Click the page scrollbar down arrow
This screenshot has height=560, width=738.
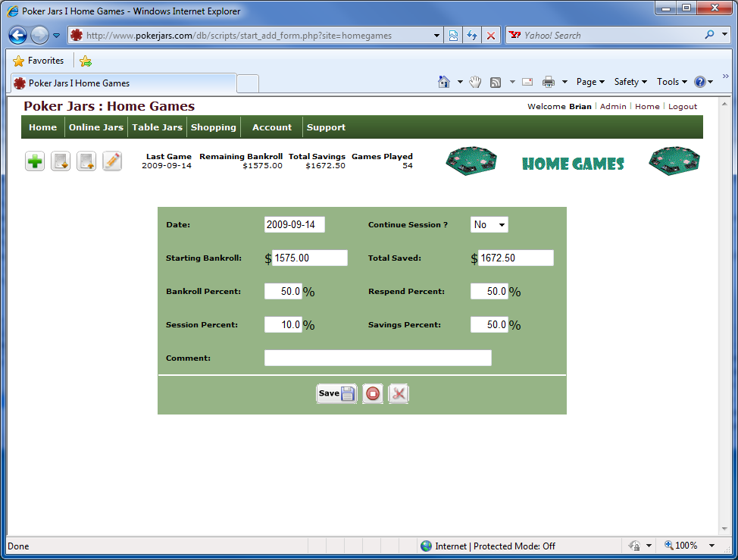pos(725,529)
